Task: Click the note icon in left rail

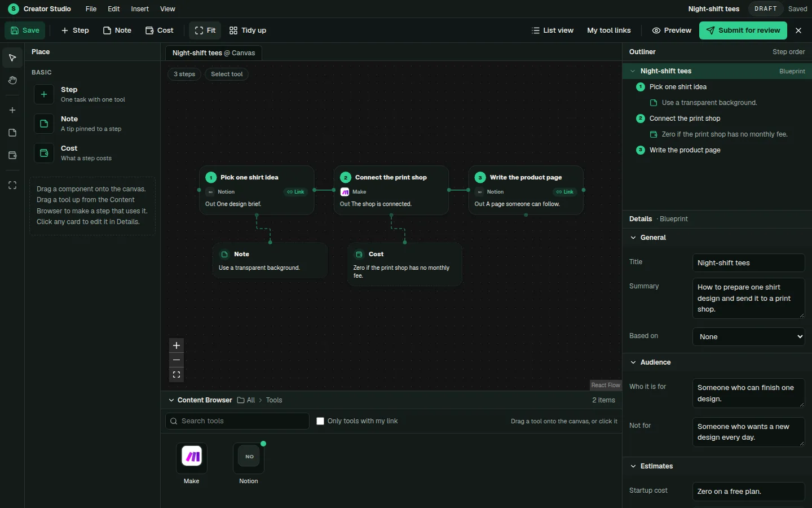Action: click(12, 133)
